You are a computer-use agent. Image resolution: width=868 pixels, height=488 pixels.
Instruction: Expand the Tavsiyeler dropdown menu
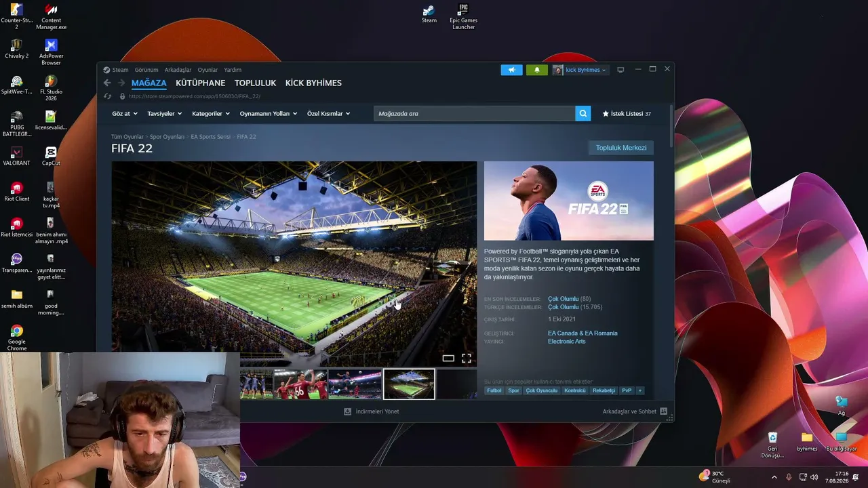pyautogui.click(x=165, y=113)
